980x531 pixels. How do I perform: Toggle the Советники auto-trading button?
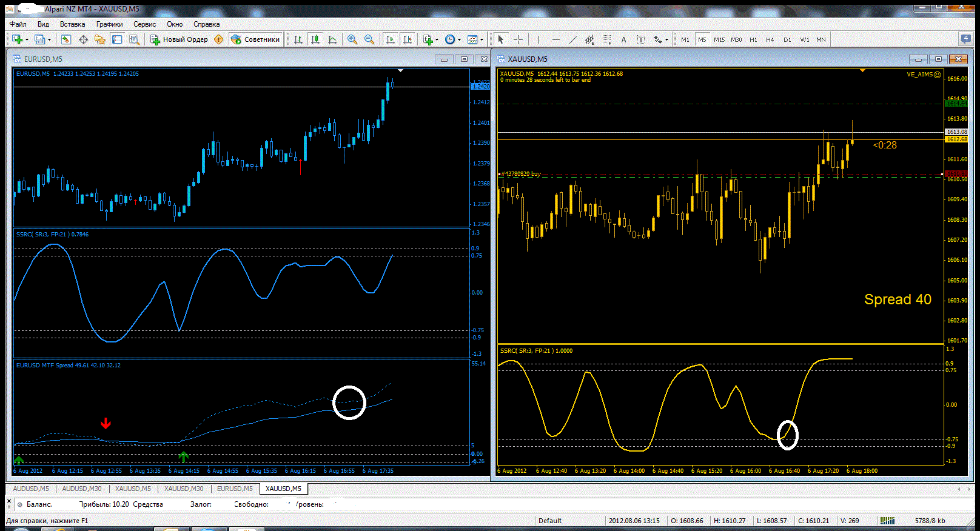pos(255,39)
